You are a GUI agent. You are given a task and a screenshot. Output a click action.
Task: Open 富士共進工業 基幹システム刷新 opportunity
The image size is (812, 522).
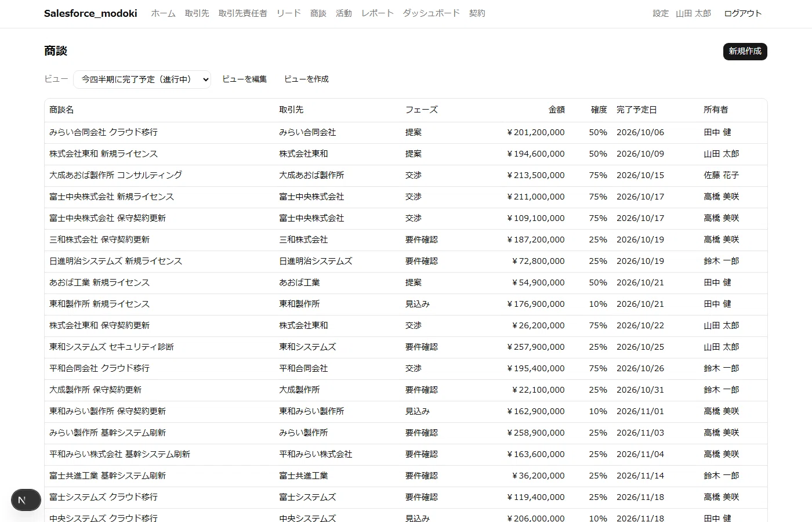tap(107, 476)
